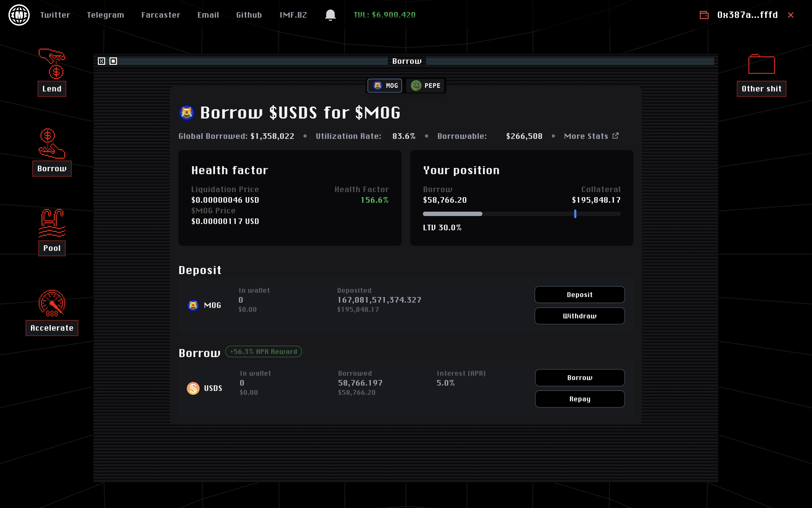The width and height of the screenshot is (812, 508).
Task: Open the Twitter link
Action: 55,15
